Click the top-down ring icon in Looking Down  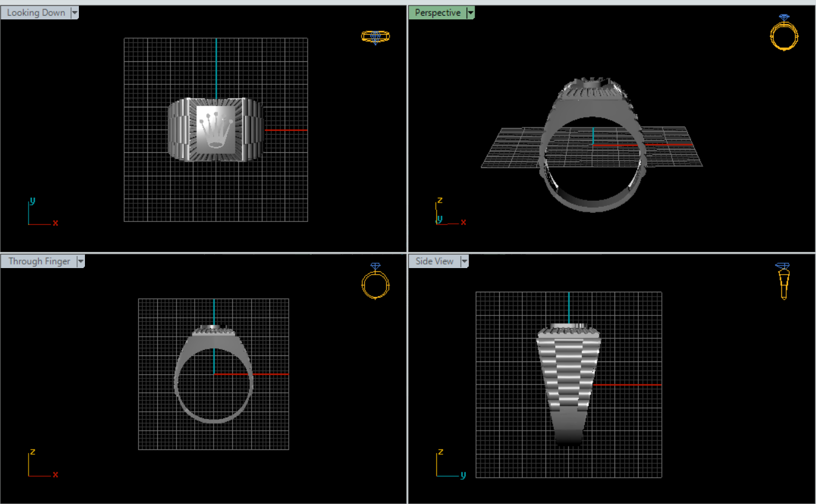coord(375,37)
